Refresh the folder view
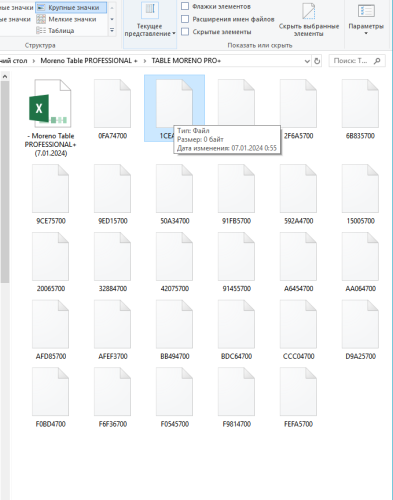Viewport: 393px width, 500px height. [317, 61]
